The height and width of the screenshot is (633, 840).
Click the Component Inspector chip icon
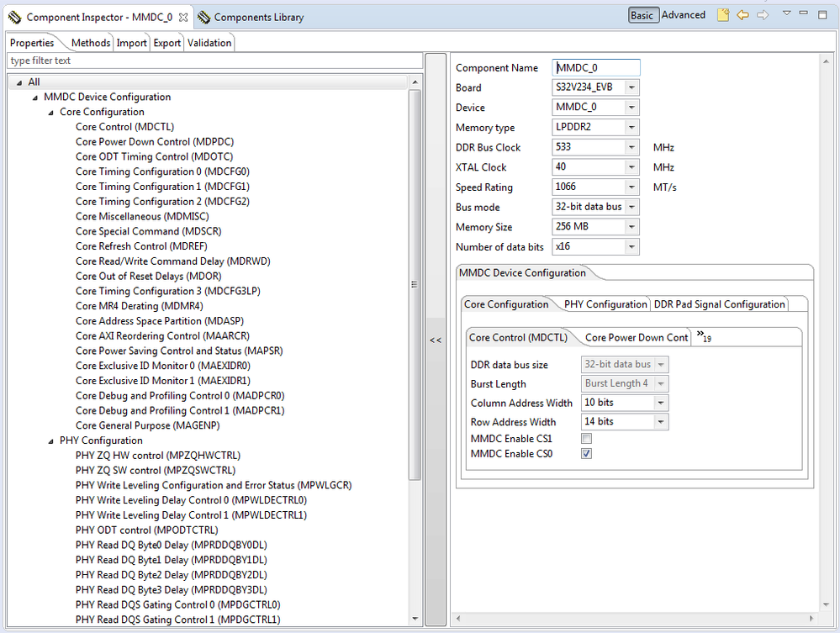[15, 17]
